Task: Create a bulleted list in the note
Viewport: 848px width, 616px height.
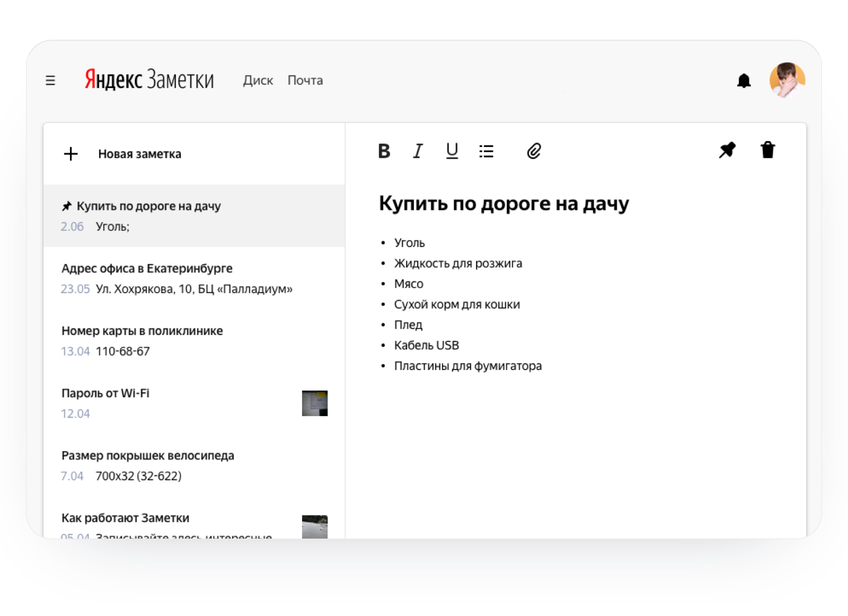Action: click(x=487, y=151)
